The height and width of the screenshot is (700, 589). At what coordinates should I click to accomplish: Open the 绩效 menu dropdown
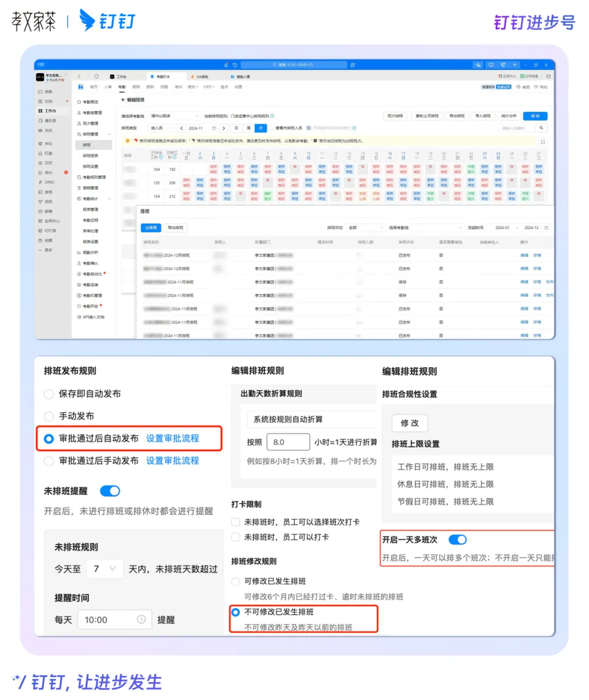coord(193,87)
